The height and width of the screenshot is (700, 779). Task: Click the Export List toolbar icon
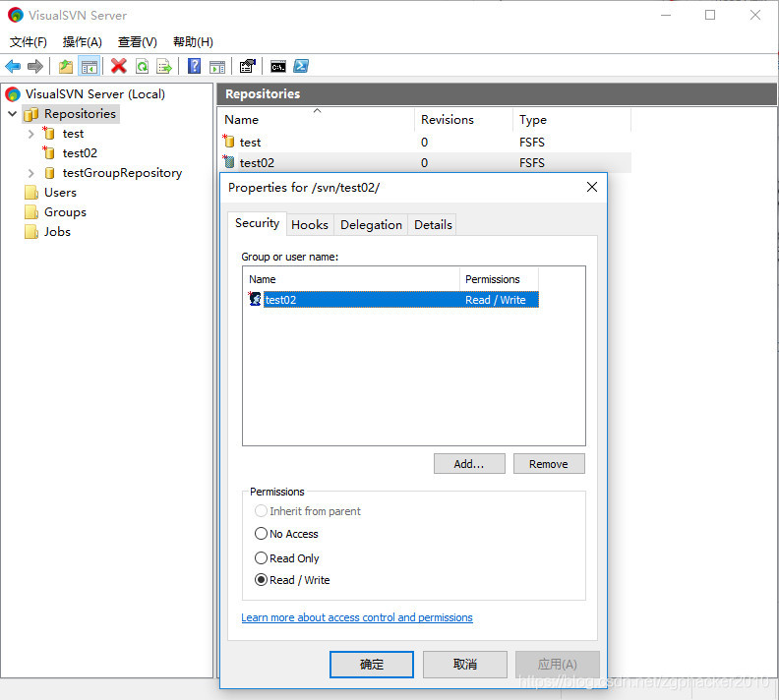tap(164, 66)
